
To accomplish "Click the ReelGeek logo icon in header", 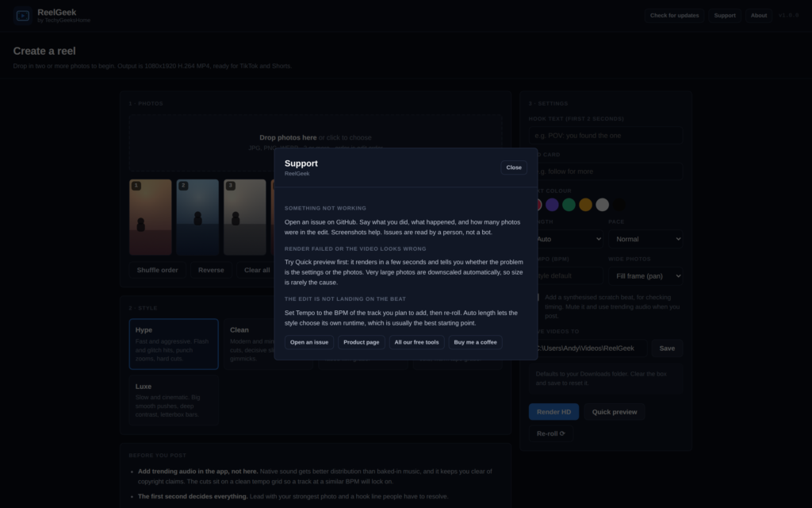I will click(x=23, y=16).
